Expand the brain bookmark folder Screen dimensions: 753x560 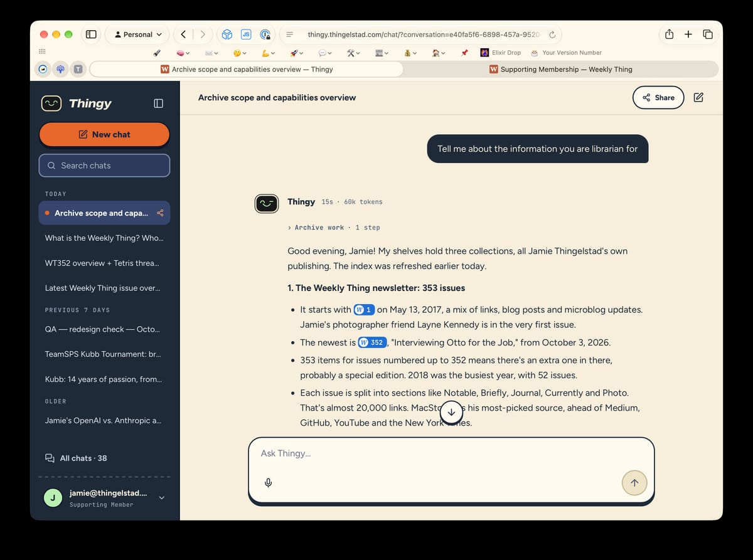pos(183,53)
